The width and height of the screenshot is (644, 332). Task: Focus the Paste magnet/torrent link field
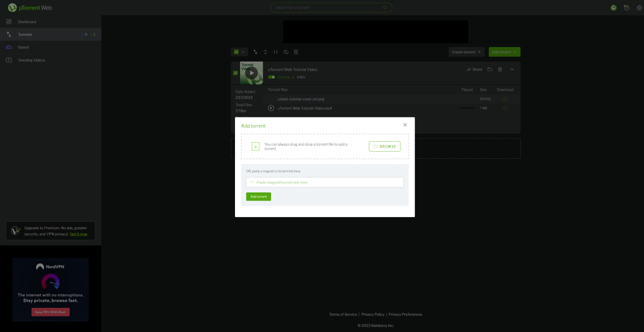[x=325, y=182]
